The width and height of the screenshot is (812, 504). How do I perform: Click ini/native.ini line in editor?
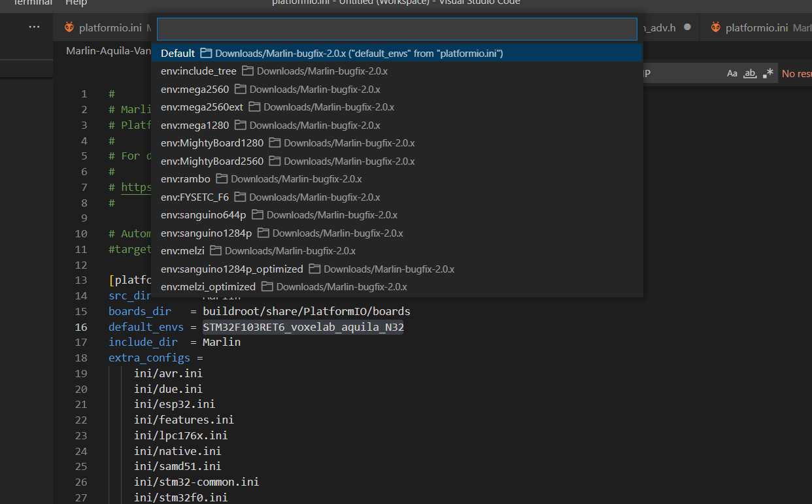[178, 452]
